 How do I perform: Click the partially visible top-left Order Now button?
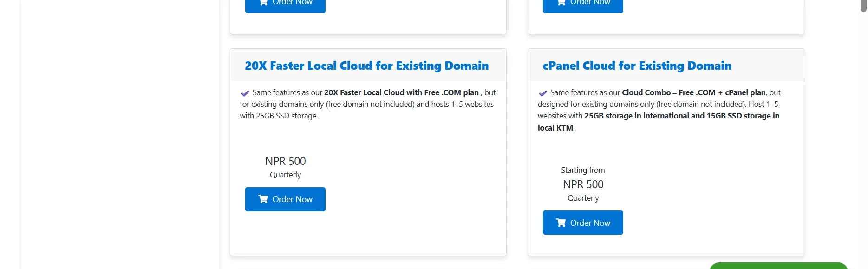point(285,6)
